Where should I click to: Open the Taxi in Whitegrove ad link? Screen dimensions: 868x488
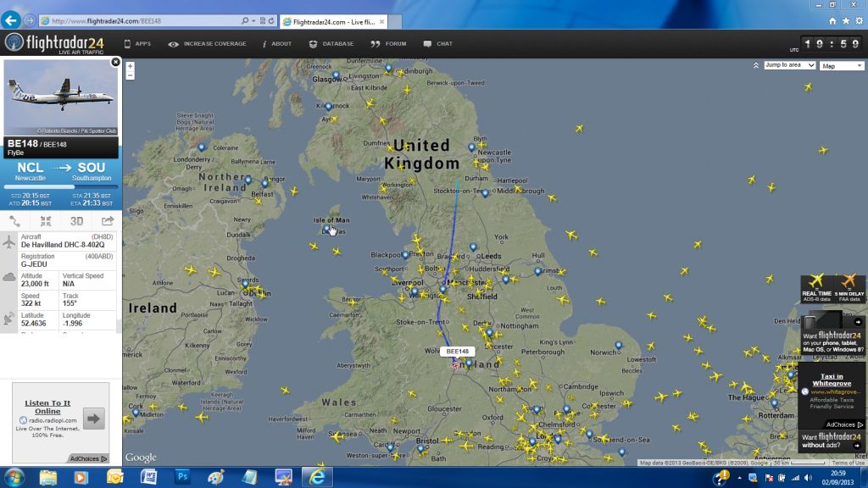[832, 380]
